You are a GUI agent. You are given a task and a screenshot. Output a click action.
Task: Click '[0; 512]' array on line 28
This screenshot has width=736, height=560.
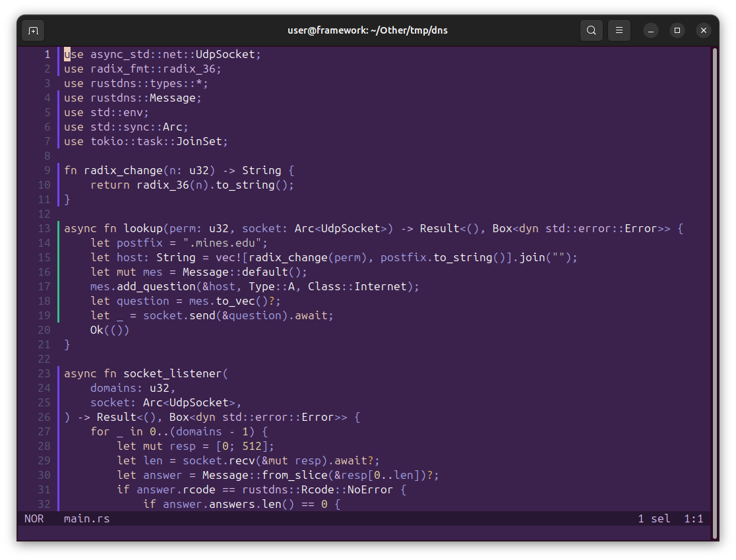coord(242,447)
